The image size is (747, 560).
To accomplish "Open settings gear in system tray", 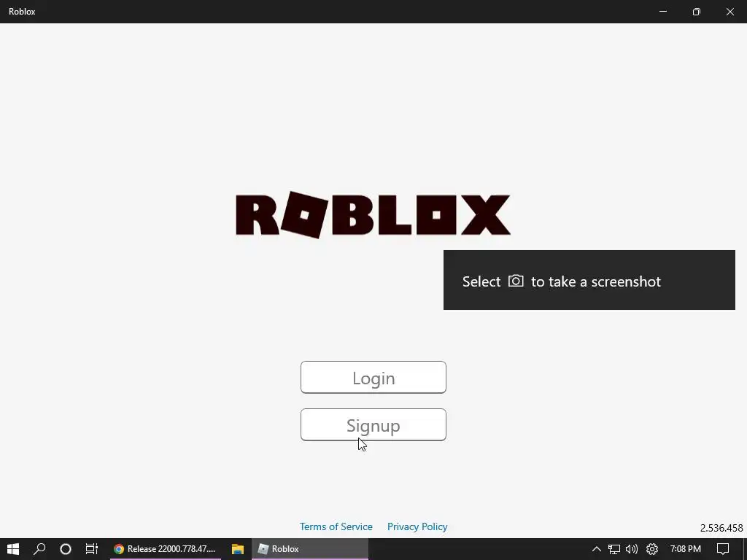I will 651,549.
